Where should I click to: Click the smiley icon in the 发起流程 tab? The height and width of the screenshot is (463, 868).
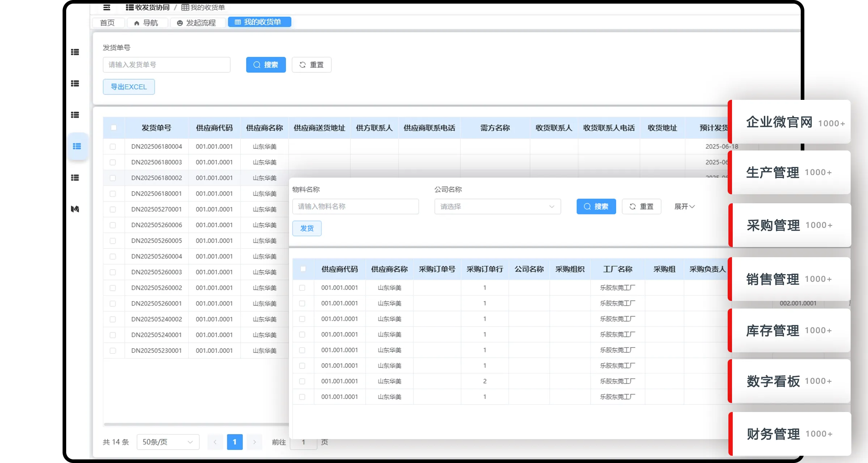click(x=180, y=23)
